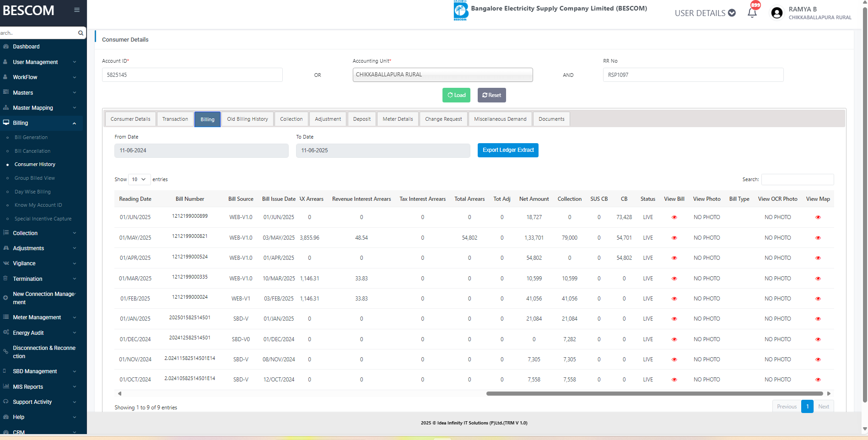Image resolution: width=868 pixels, height=440 pixels.
Task: Click the RR No input field
Action: [x=693, y=75]
